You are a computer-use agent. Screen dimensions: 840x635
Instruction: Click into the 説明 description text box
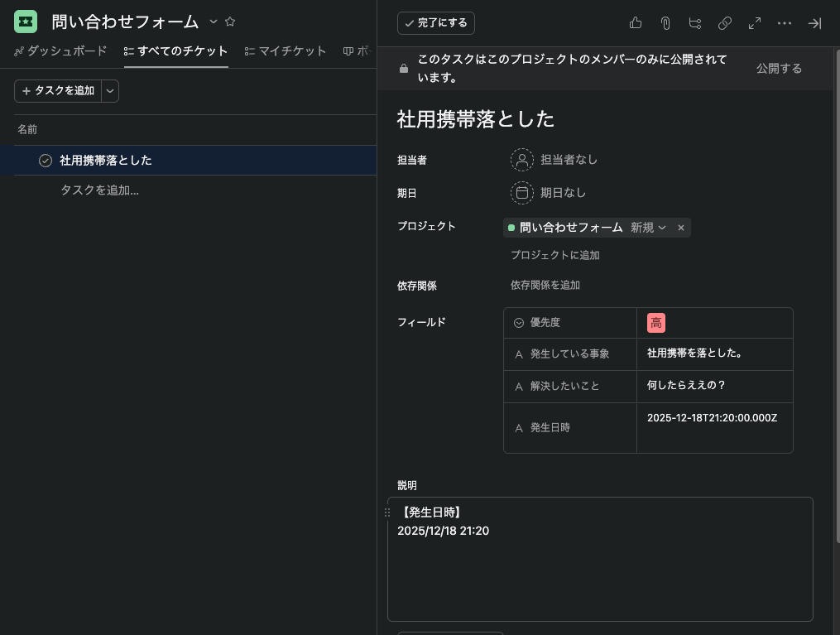600,571
